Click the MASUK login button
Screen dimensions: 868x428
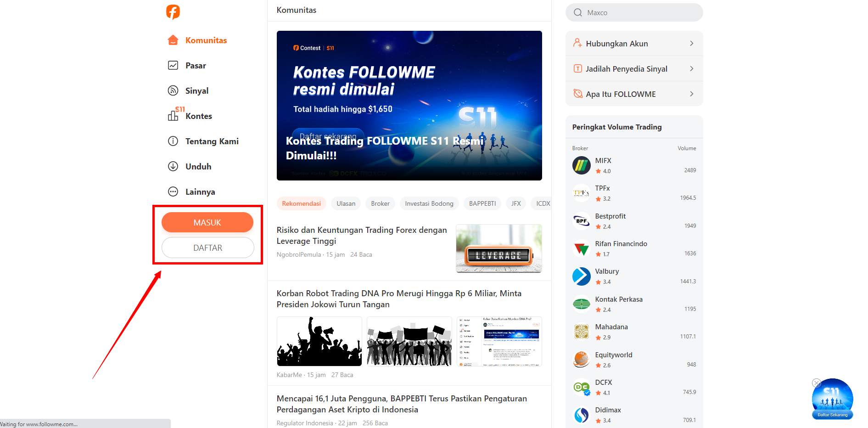[207, 222]
